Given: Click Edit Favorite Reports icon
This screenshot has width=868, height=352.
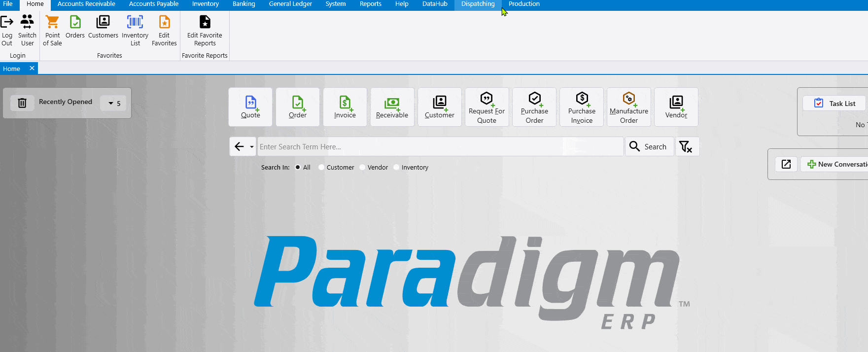Looking at the screenshot, I should [205, 22].
